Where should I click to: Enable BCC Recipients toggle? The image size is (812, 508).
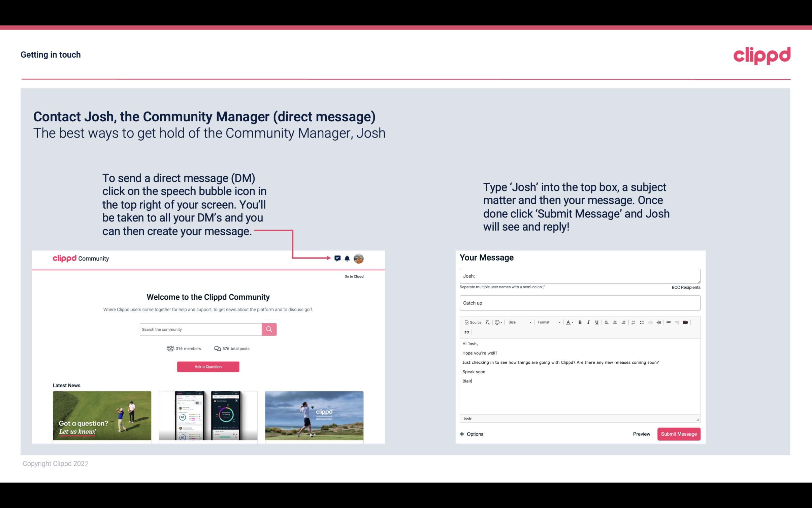point(685,287)
